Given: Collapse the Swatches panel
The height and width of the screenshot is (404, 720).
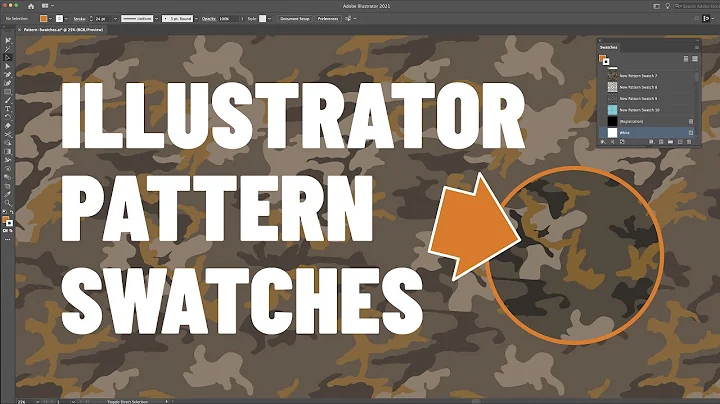Looking at the screenshot, I should coord(698,40).
